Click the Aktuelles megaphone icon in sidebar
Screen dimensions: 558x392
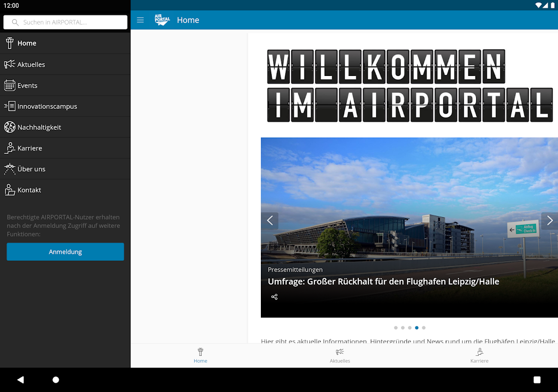click(x=10, y=64)
